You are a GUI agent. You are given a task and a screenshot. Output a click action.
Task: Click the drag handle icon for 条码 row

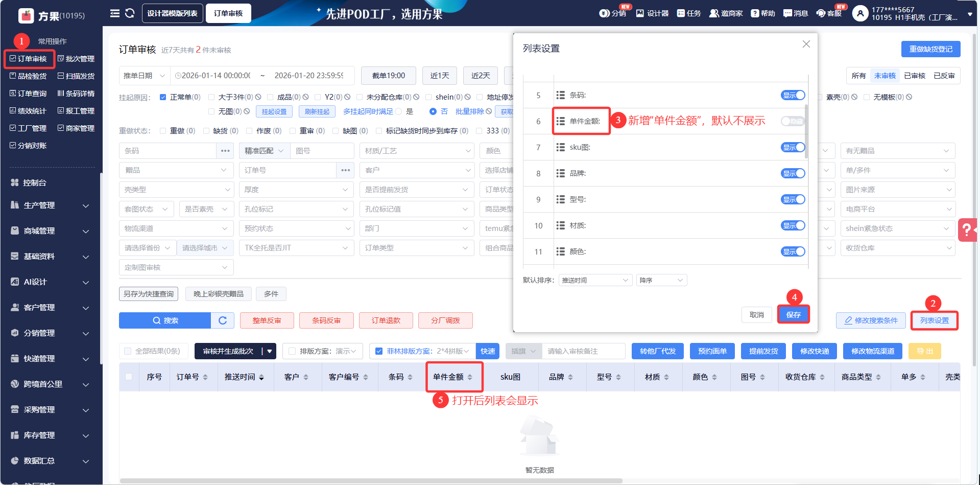[x=560, y=95]
